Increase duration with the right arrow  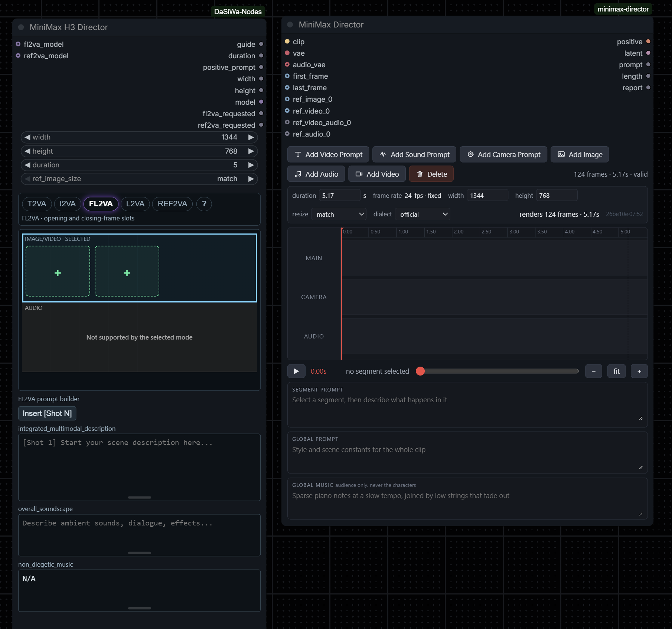[251, 165]
